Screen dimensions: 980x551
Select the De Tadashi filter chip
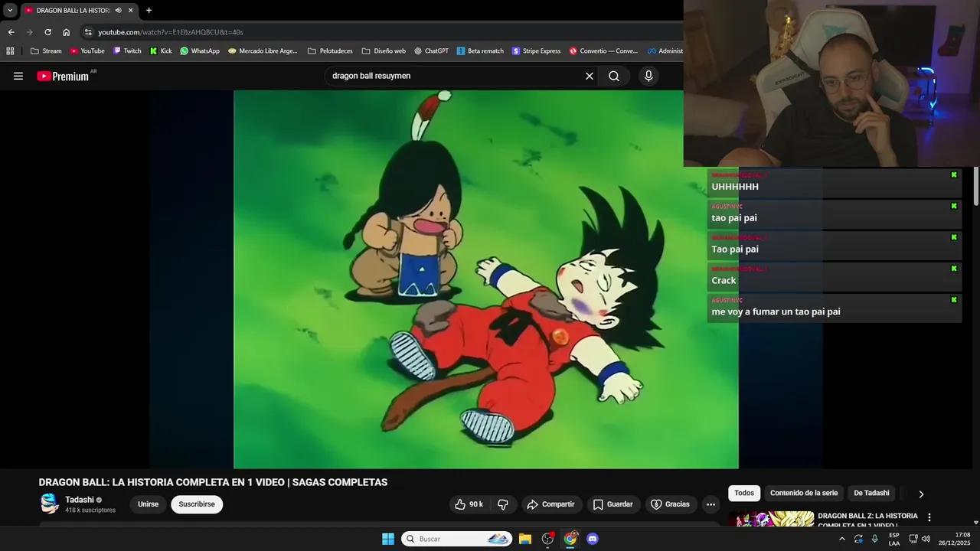[x=871, y=494]
